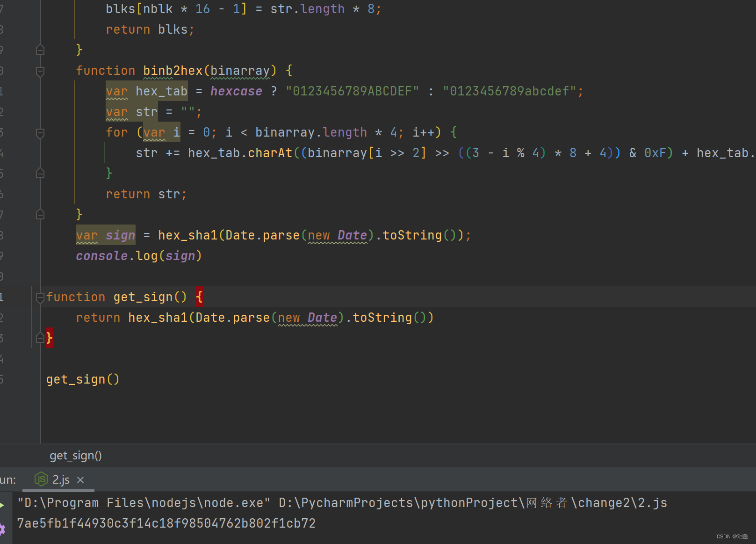
Task: Click the Node.js icon on 2.js tab
Action: 41,479
